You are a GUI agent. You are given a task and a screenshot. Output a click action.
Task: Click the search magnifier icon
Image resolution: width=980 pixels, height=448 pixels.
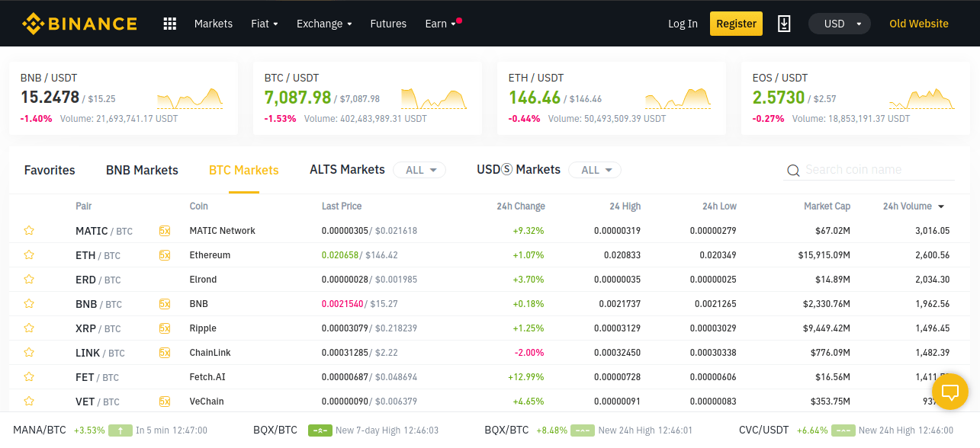pos(793,170)
